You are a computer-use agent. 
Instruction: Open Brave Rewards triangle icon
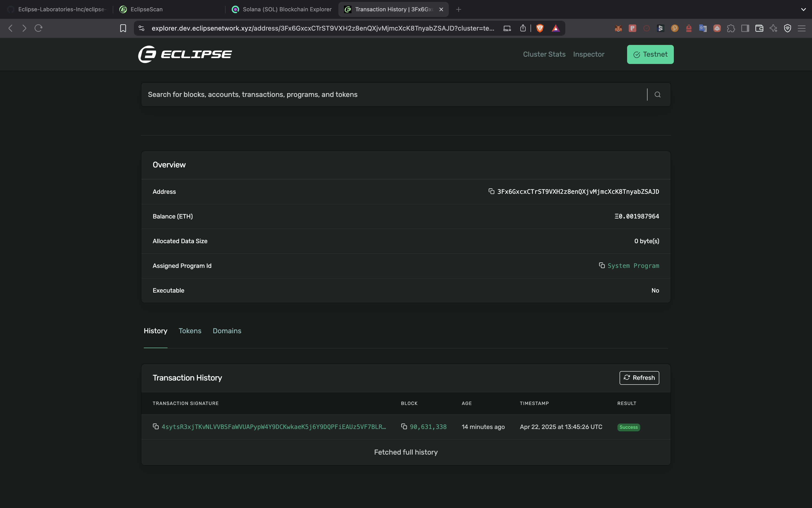(x=556, y=28)
